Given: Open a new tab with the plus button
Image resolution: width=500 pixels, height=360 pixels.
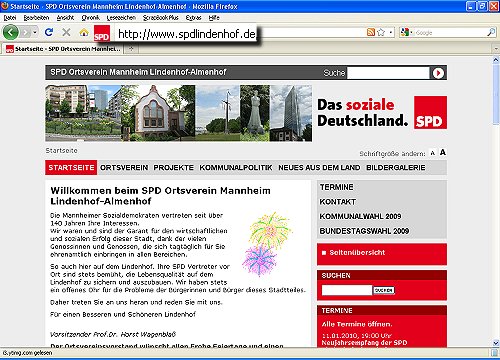Looking at the screenshot, I should click(x=131, y=49).
